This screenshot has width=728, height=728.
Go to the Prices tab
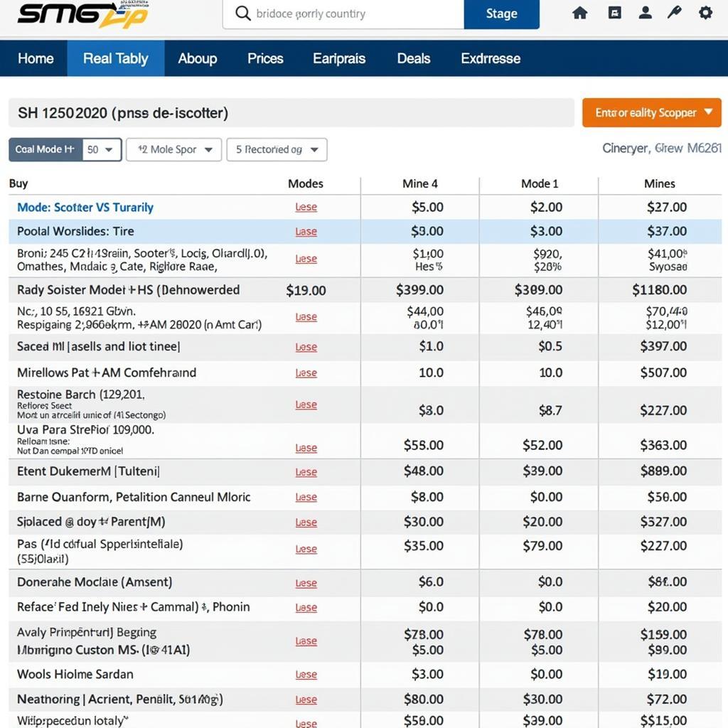tap(265, 58)
